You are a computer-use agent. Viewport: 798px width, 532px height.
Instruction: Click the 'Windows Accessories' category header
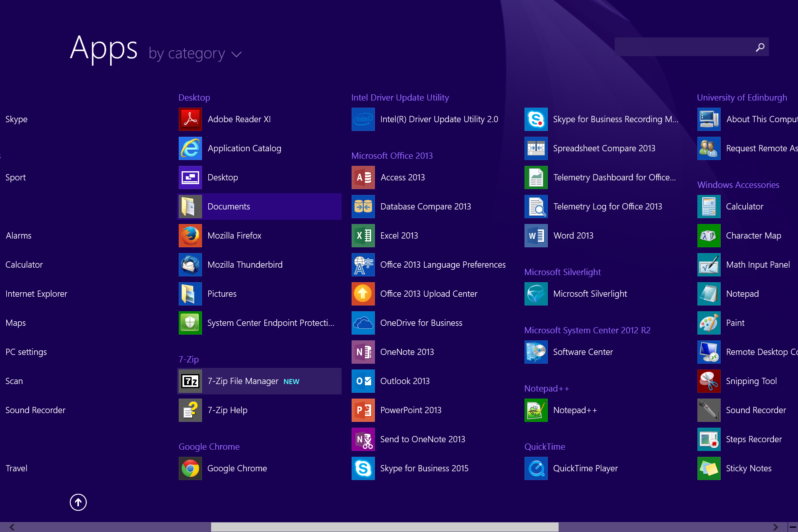tap(738, 185)
